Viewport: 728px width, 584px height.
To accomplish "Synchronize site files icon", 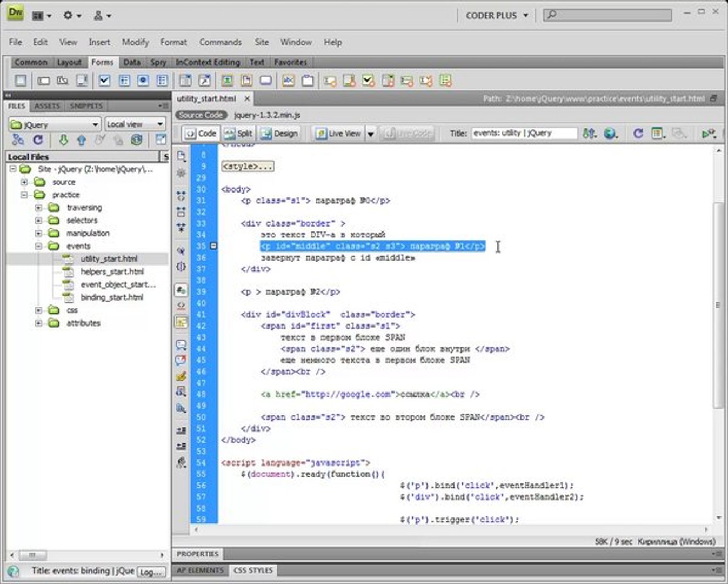I will tap(137, 140).
